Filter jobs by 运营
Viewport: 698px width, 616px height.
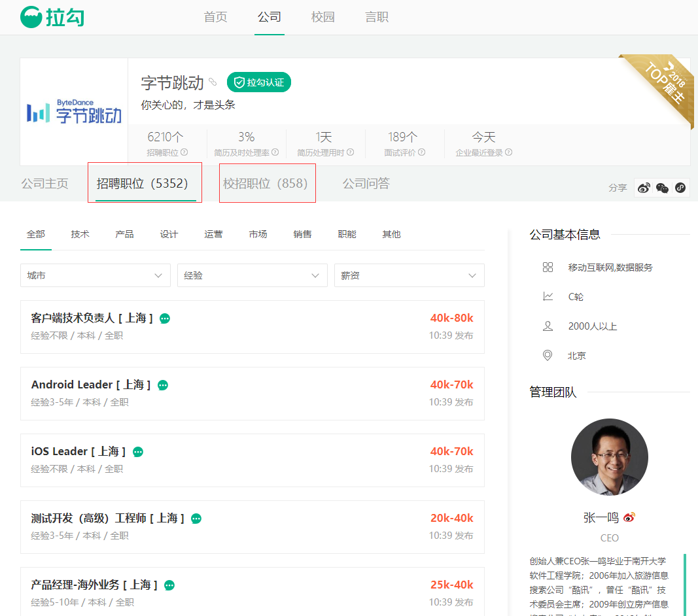click(214, 234)
